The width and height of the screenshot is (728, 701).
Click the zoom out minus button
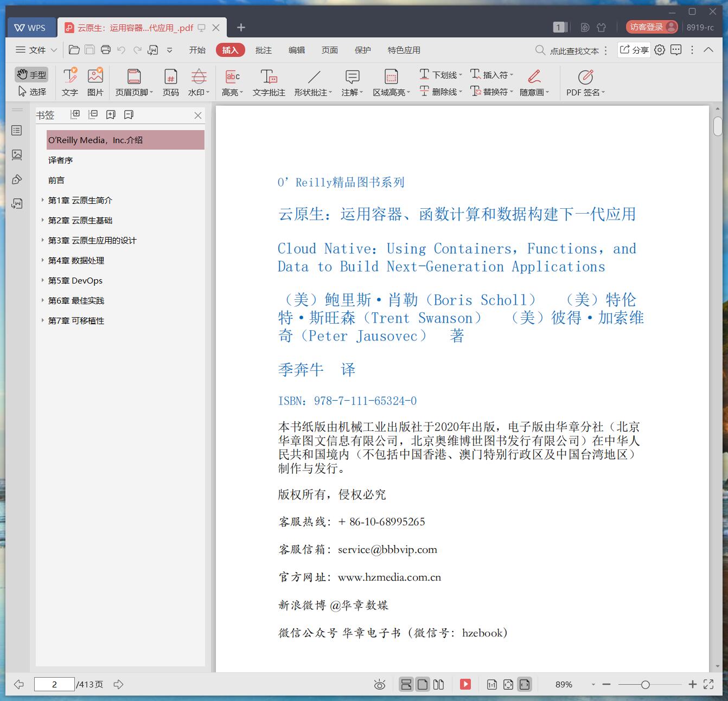[x=606, y=685]
